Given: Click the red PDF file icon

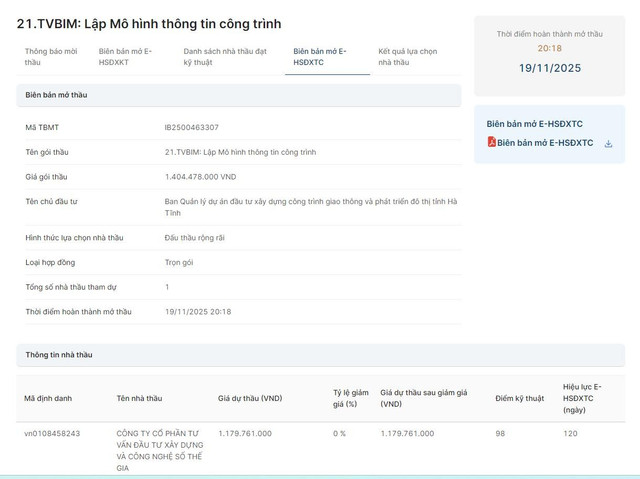Looking at the screenshot, I should coord(491,143).
